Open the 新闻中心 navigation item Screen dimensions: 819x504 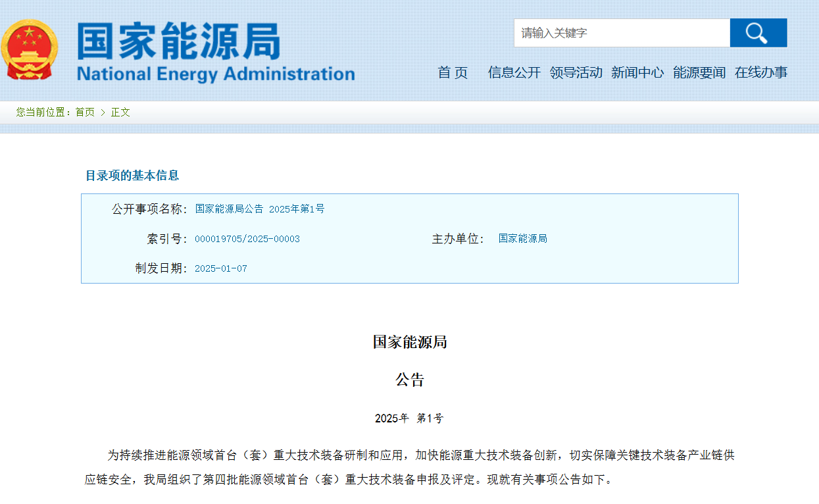[637, 72]
